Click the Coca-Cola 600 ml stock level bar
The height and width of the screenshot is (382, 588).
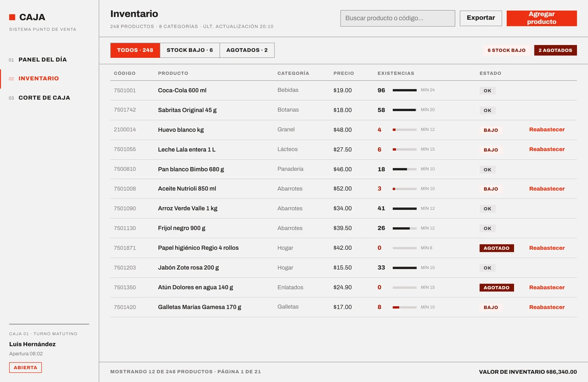[405, 91]
